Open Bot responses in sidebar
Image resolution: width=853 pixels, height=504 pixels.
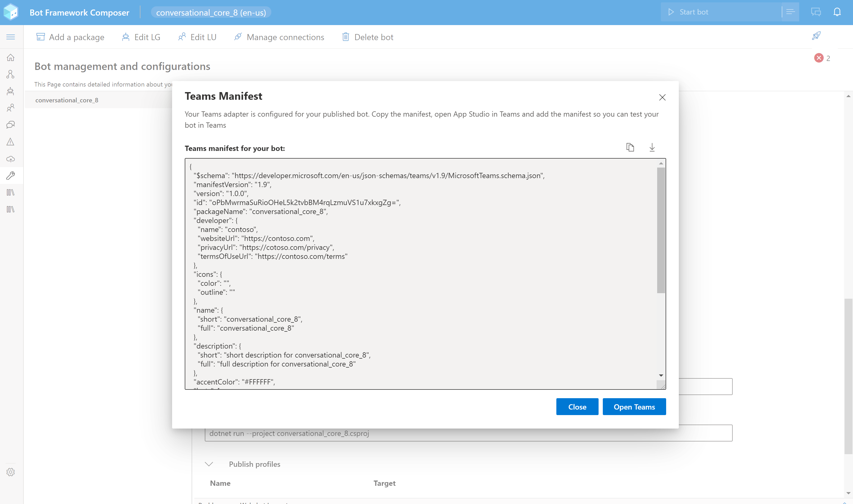11,91
